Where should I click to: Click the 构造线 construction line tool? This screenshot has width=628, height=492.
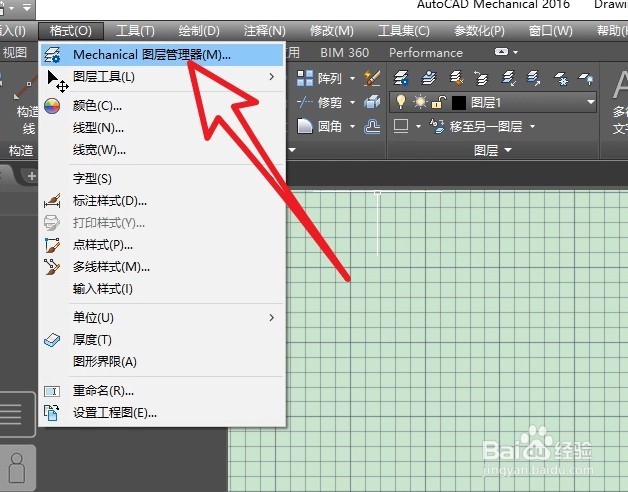pyautogui.click(x=25, y=105)
